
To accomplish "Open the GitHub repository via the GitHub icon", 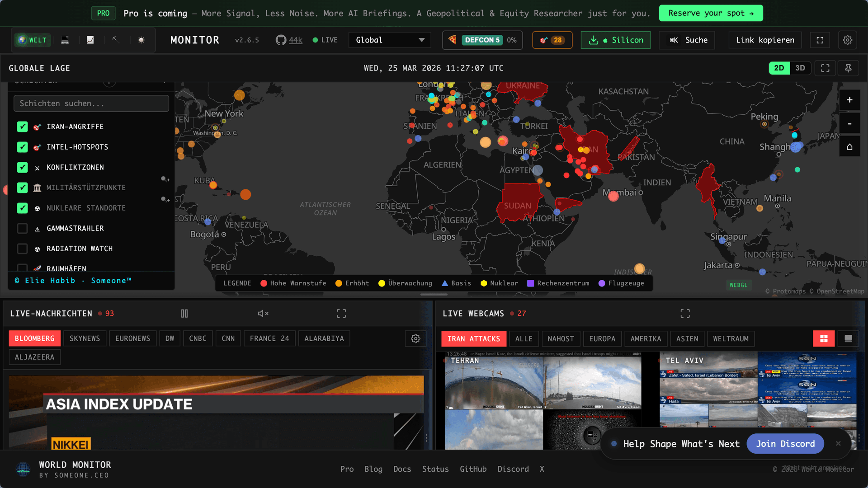I will (280, 40).
